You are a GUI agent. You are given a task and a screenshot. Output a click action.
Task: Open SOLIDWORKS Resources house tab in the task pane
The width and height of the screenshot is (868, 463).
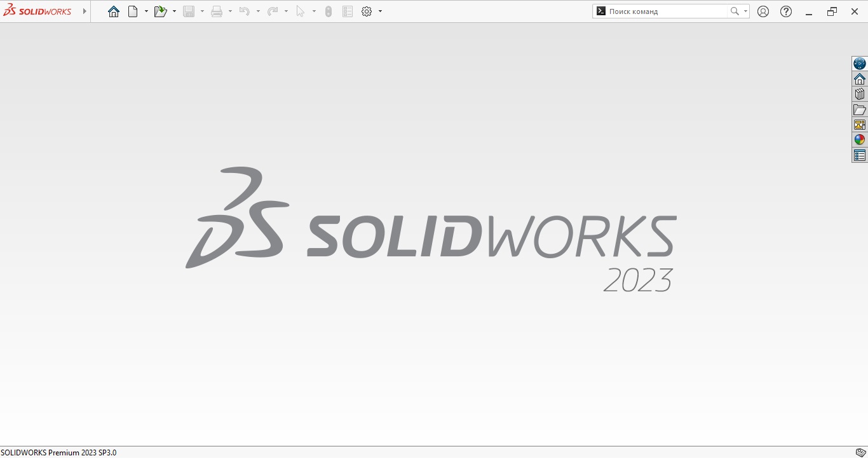tap(860, 79)
